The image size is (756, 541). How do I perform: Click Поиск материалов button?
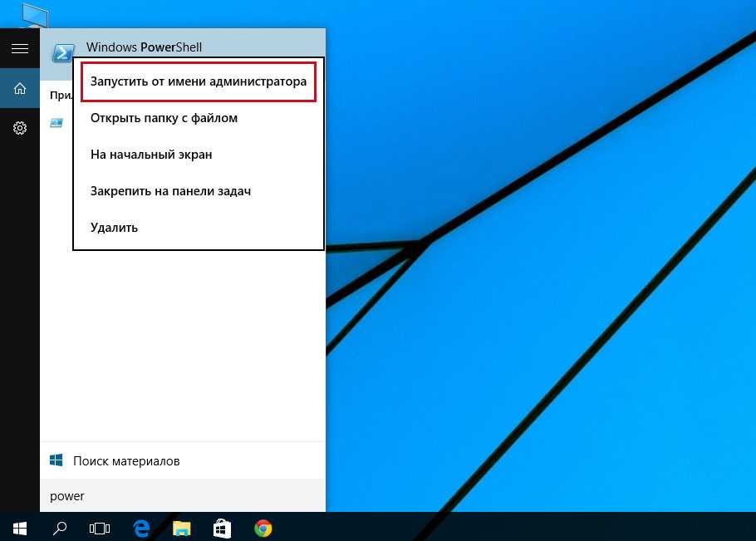(126, 460)
